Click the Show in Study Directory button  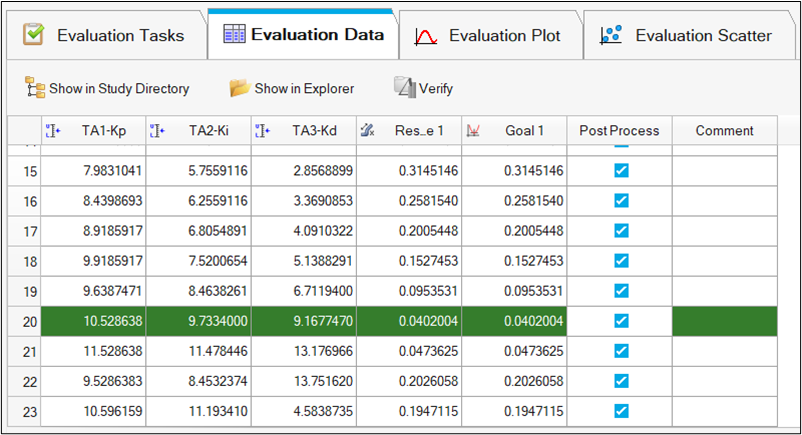tap(107, 89)
